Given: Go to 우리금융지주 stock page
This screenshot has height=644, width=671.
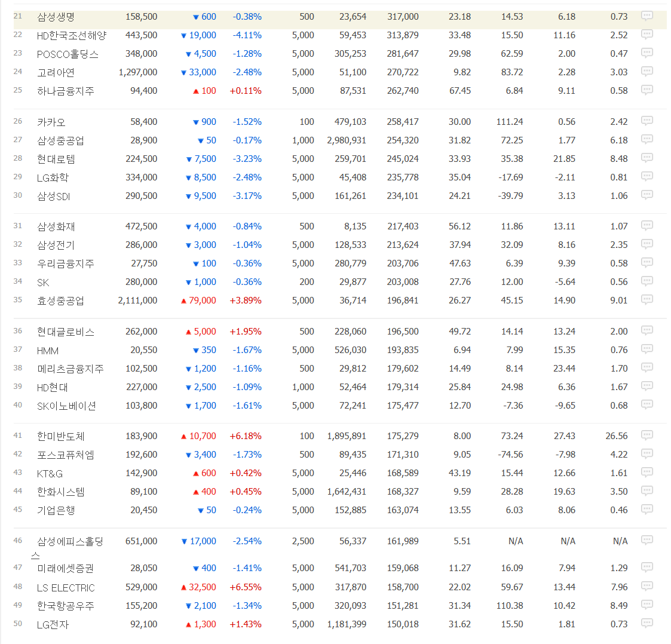Looking at the screenshot, I should (x=66, y=263).
